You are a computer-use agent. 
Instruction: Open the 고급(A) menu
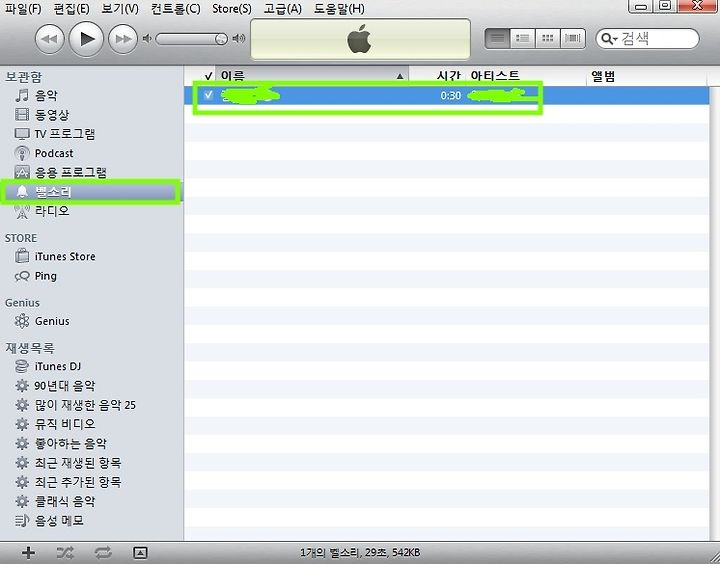coord(282,8)
